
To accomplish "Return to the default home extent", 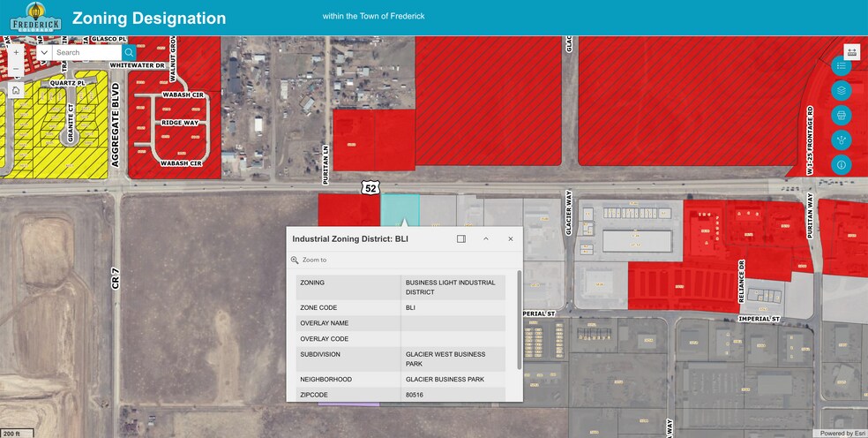I will tap(16, 90).
